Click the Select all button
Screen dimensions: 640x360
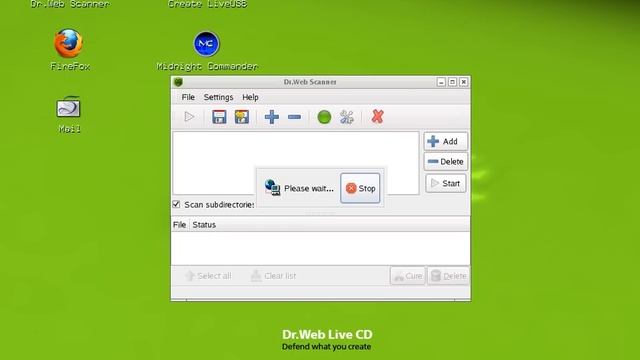208,276
